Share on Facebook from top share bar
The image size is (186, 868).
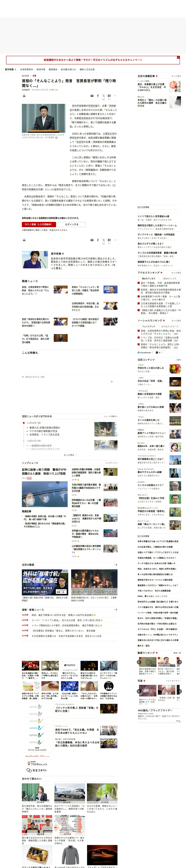(98, 96)
